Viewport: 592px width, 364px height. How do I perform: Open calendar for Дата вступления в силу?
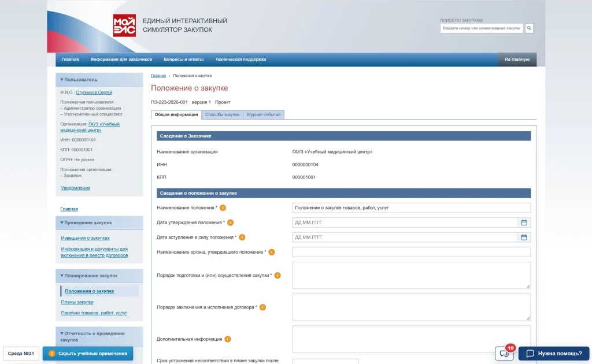(x=524, y=237)
